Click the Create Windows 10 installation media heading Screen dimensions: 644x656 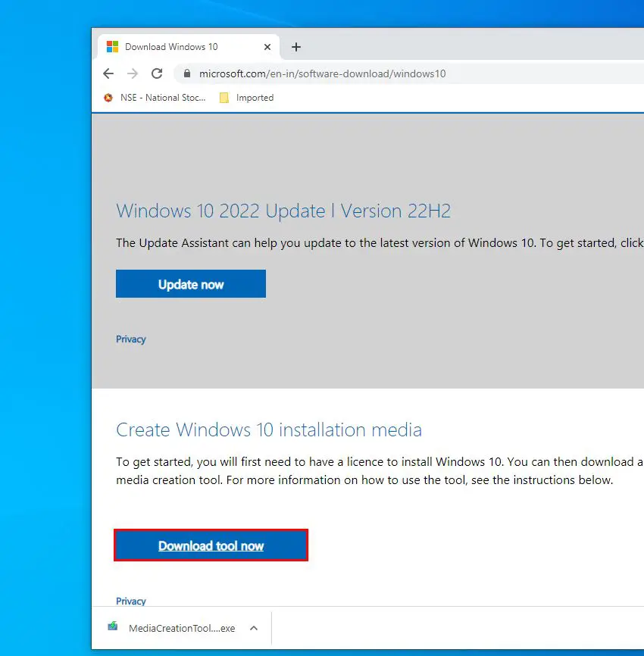click(x=268, y=430)
